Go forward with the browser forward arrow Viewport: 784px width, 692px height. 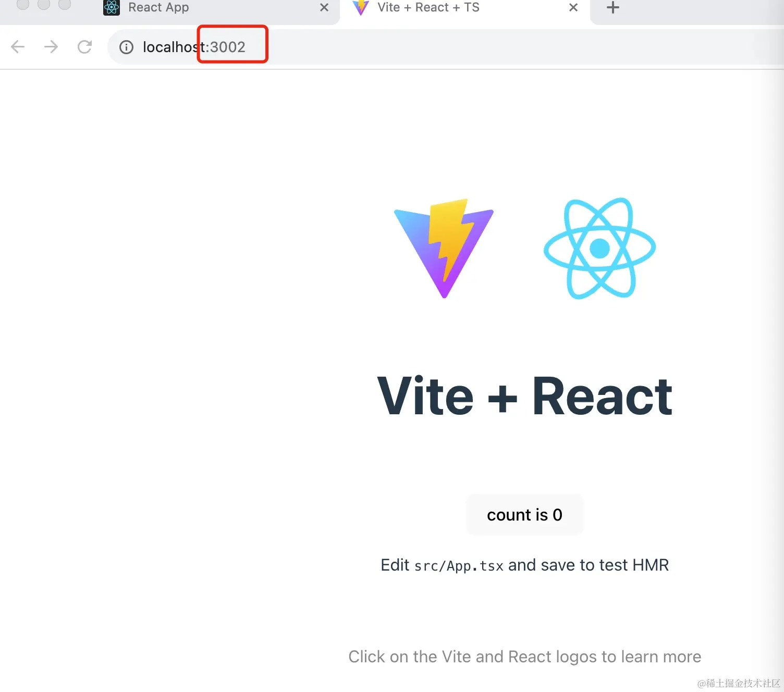coord(51,47)
